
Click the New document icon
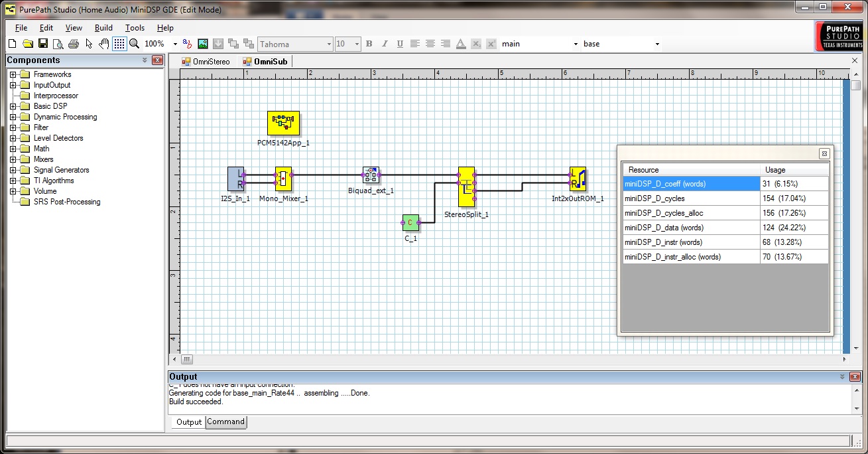(x=13, y=44)
